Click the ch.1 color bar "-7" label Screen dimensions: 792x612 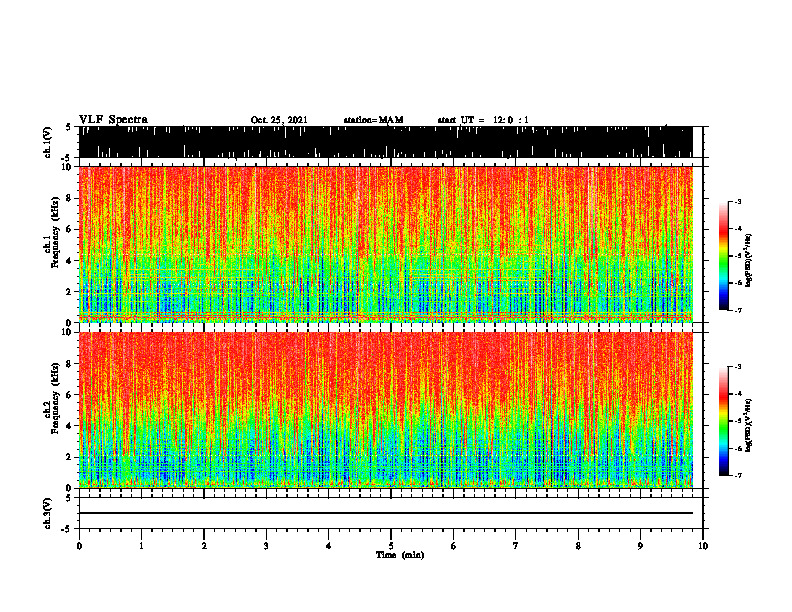pos(737,310)
